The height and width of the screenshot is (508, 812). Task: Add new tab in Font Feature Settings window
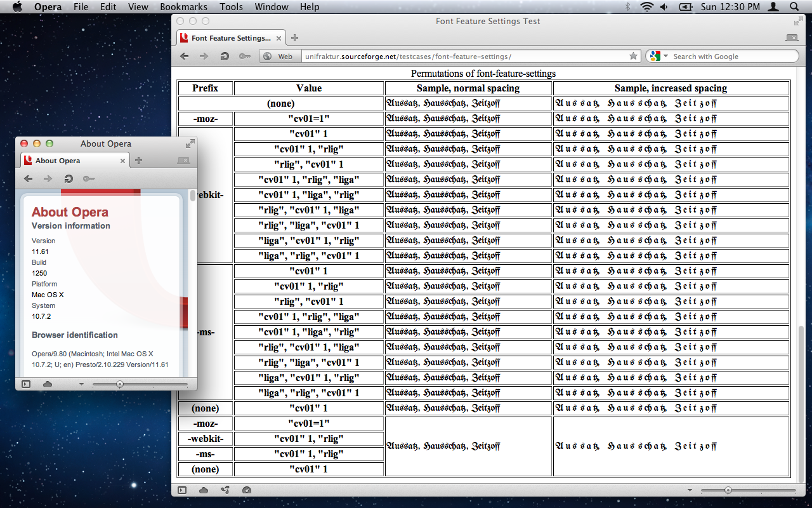(x=294, y=38)
